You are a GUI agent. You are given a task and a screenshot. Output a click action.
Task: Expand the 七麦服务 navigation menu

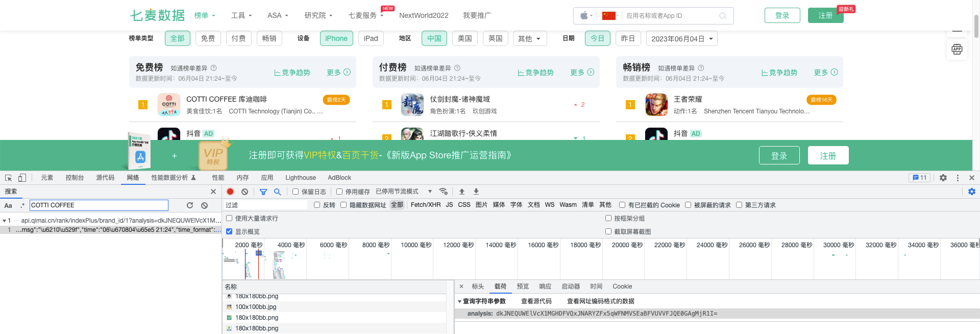tap(366, 15)
